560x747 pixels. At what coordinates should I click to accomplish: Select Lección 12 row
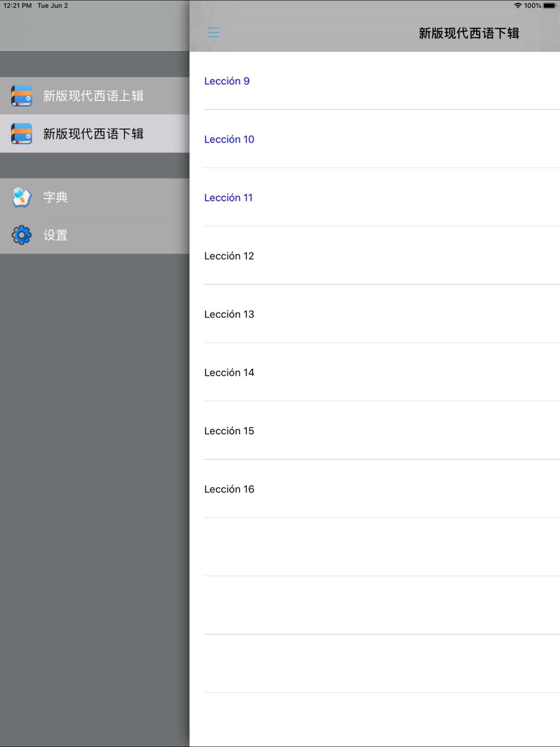click(375, 255)
